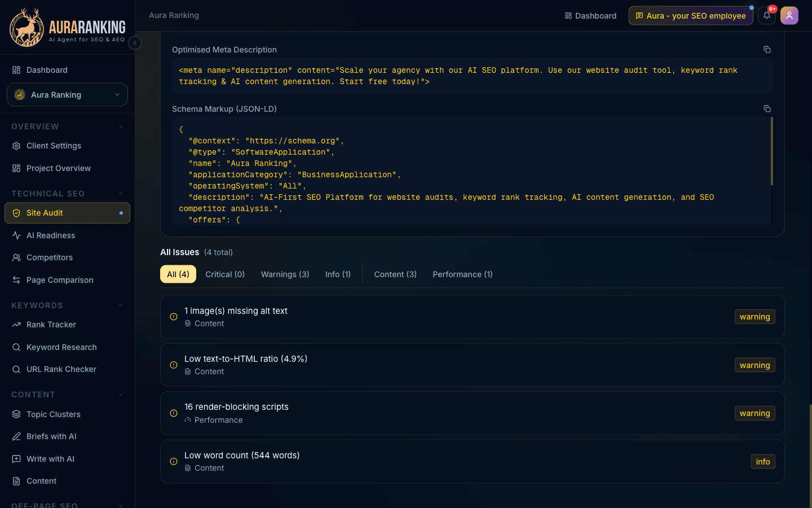Filter issues by Critical (0)
The height and width of the screenshot is (508, 812).
click(225, 274)
